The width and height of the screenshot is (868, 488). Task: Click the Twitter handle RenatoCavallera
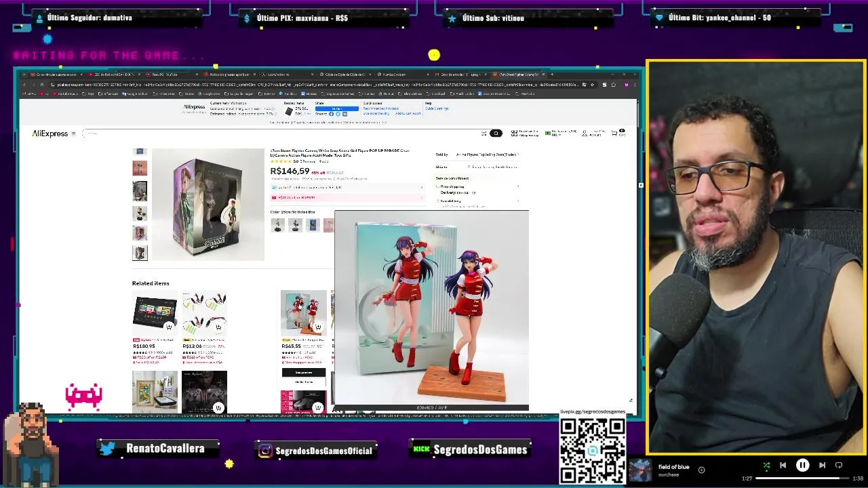[x=165, y=449]
